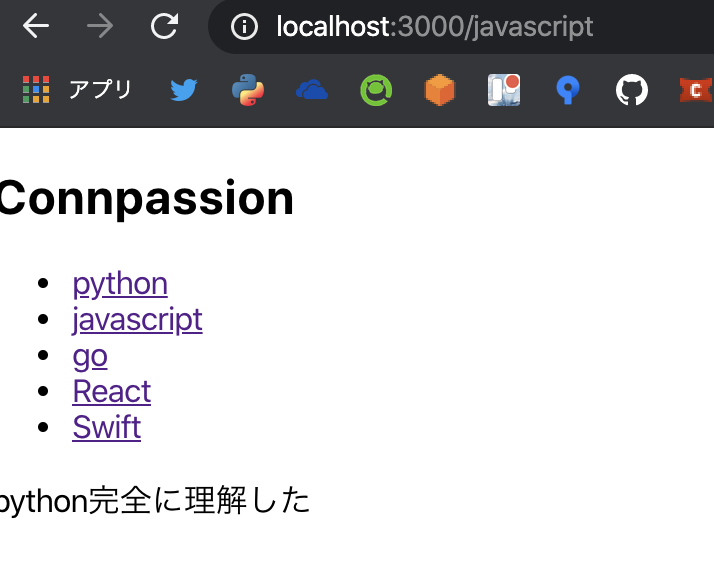View site information icon in address bar

click(245, 26)
